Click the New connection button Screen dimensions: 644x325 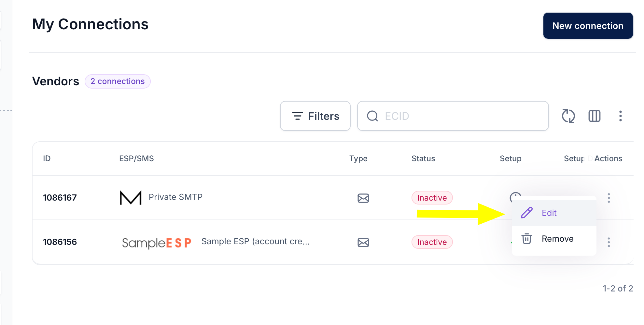point(588,26)
